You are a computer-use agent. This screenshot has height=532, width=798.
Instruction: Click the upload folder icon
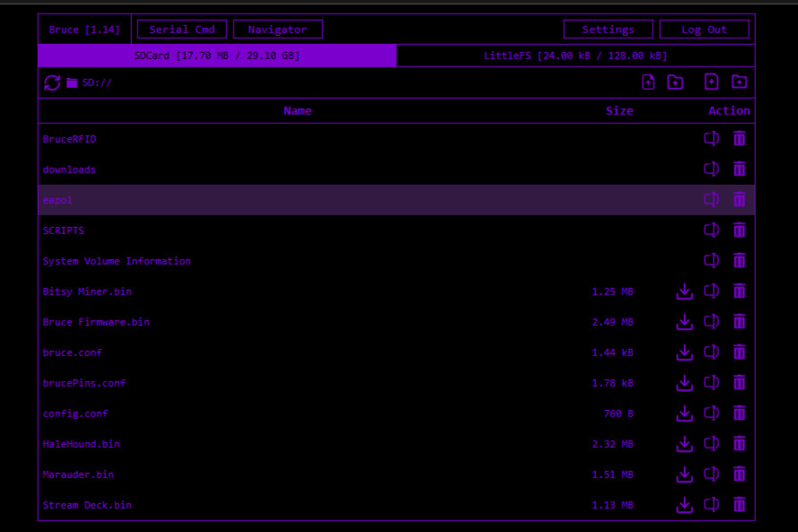[x=675, y=82]
